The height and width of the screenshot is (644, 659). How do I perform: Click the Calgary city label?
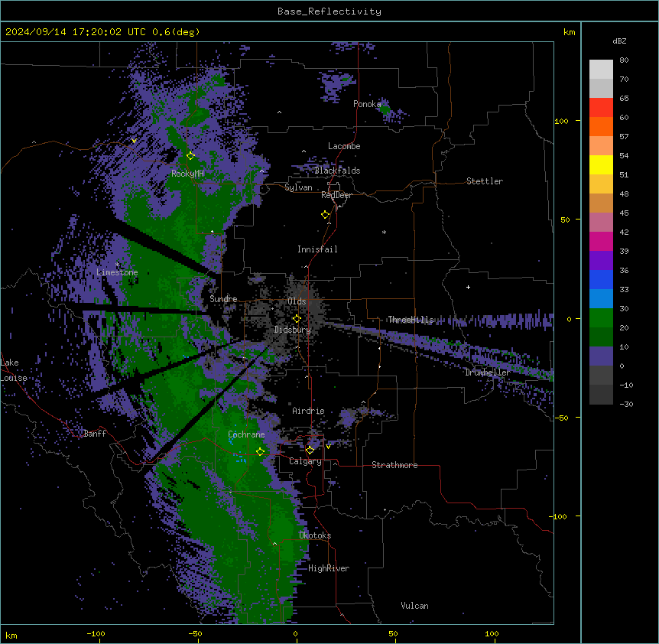pos(305,461)
